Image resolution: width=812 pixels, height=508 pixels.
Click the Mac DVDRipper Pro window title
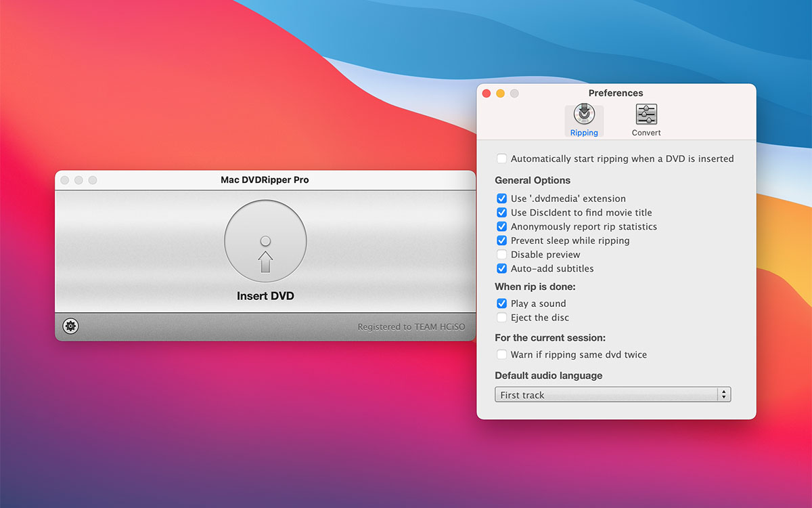(x=265, y=180)
